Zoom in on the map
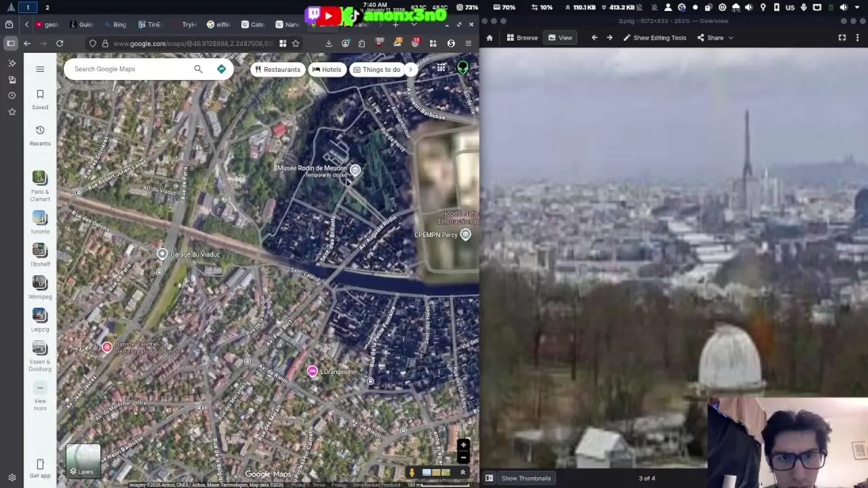 click(463, 446)
